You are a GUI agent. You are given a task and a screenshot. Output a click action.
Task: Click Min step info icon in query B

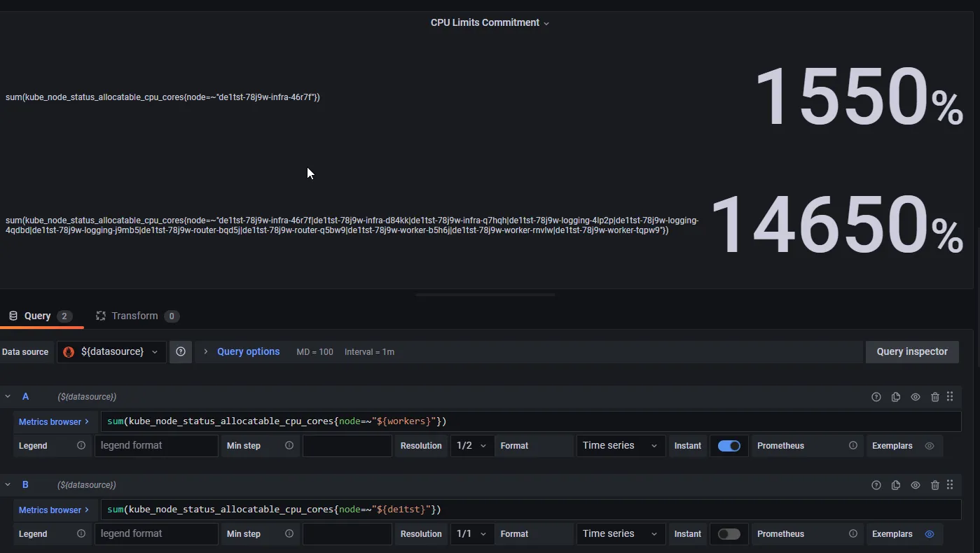289,533
